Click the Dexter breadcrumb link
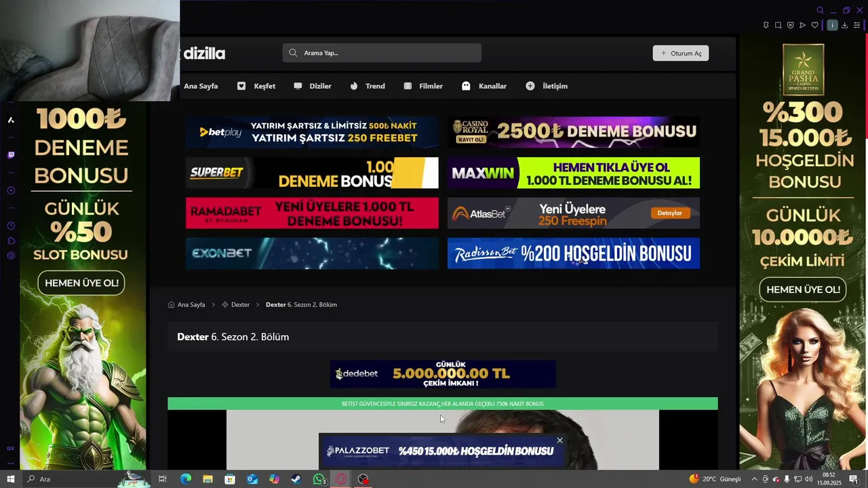This screenshot has width=868, height=488. coord(236,305)
